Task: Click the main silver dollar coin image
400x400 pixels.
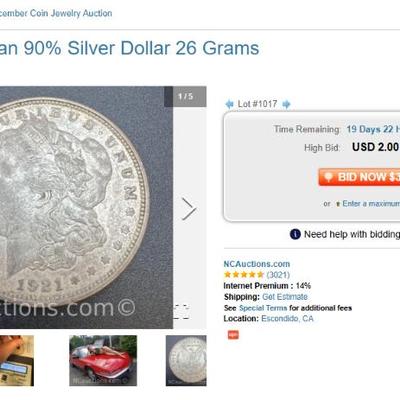Action: pyautogui.click(x=86, y=207)
